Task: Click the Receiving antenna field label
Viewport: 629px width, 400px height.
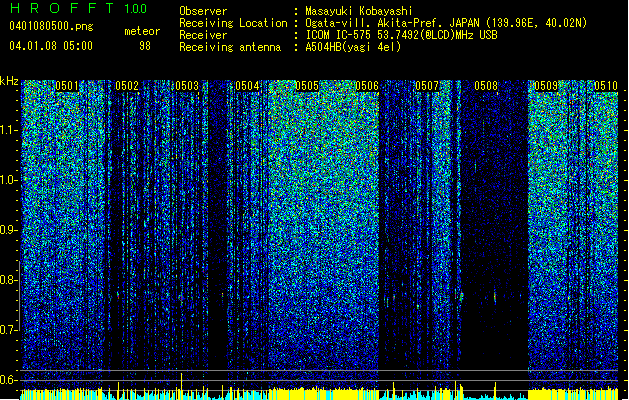Action: [230, 47]
